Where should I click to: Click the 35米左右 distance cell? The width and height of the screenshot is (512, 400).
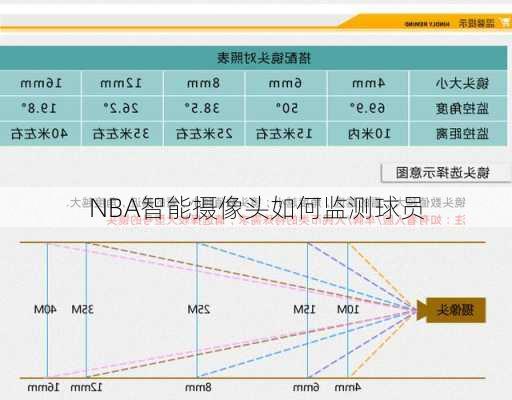(122, 134)
